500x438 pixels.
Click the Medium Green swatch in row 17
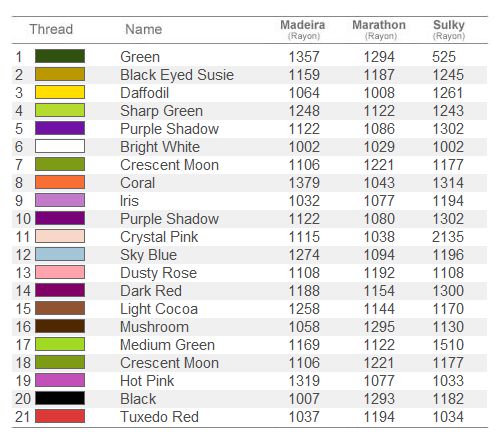pos(60,344)
